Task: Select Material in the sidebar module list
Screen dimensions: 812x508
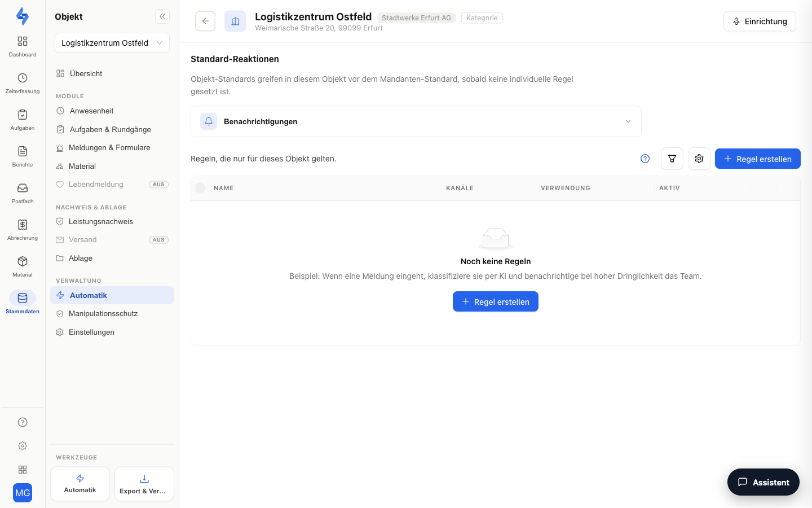Action: tap(112, 166)
